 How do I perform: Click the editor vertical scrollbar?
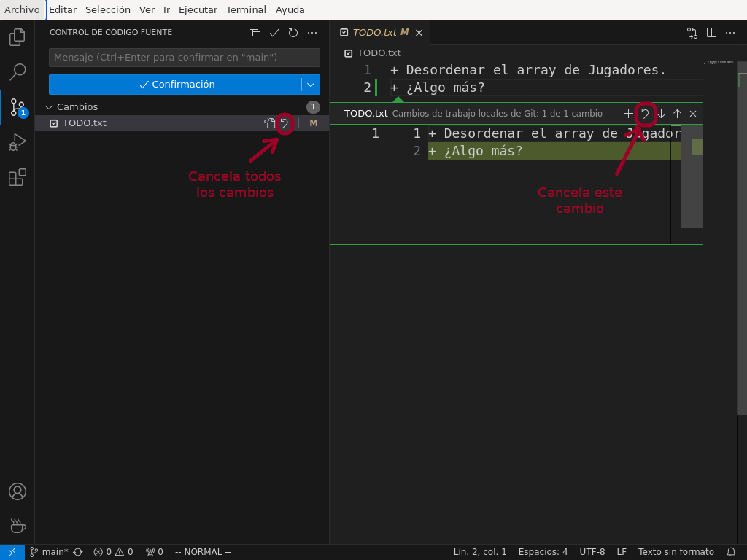742,238
